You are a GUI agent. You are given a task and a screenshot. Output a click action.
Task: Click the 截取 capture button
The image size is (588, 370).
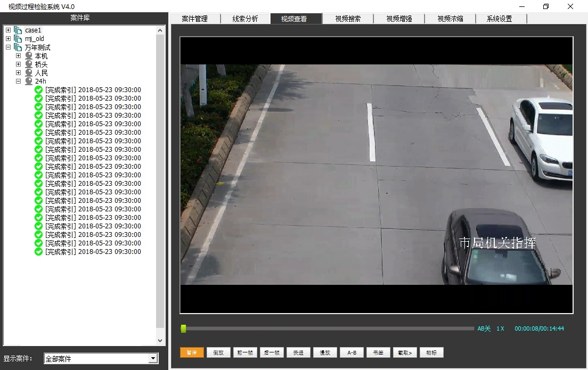tap(405, 352)
